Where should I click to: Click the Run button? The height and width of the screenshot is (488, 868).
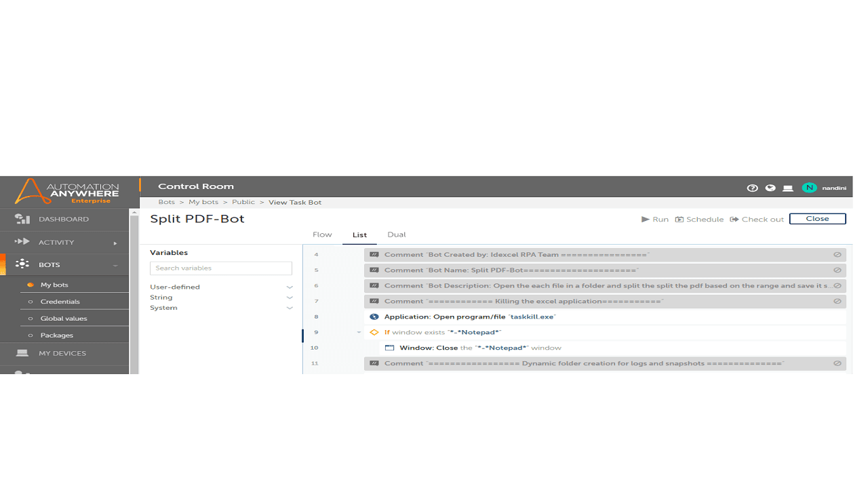pos(655,219)
